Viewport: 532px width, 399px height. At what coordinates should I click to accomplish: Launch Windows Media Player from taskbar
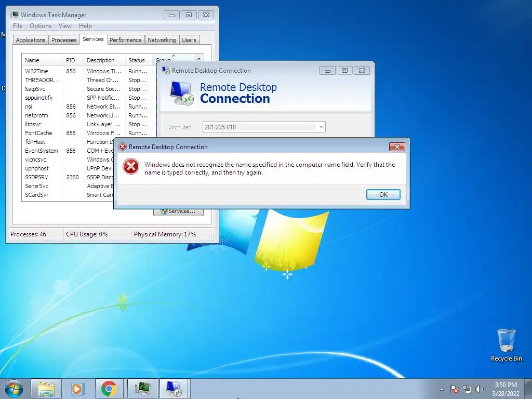[78, 389]
